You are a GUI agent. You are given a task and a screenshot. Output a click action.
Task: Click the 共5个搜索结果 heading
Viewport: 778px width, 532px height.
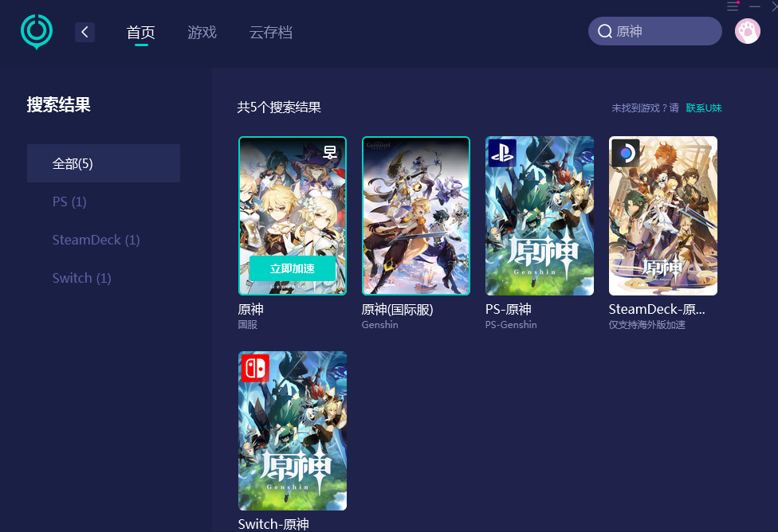(x=279, y=107)
